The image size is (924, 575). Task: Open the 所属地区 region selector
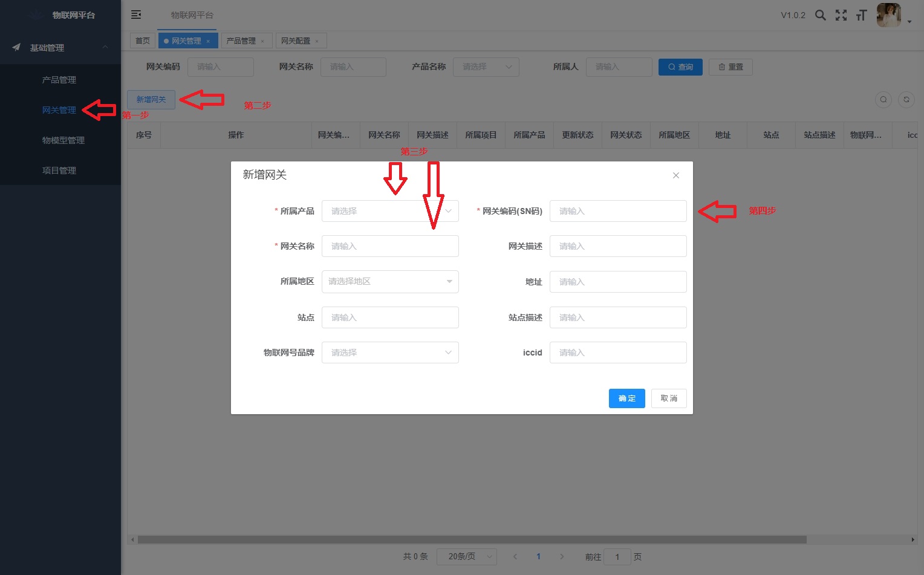pos(390,282)
